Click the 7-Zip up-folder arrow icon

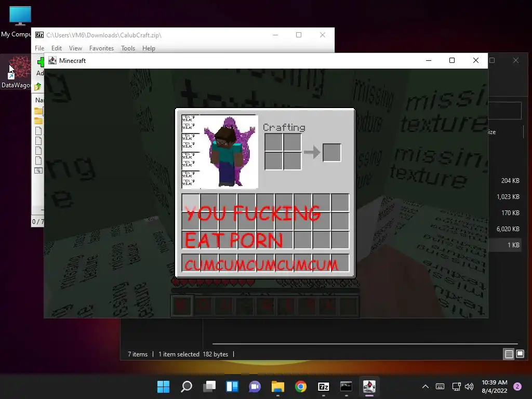37,87
